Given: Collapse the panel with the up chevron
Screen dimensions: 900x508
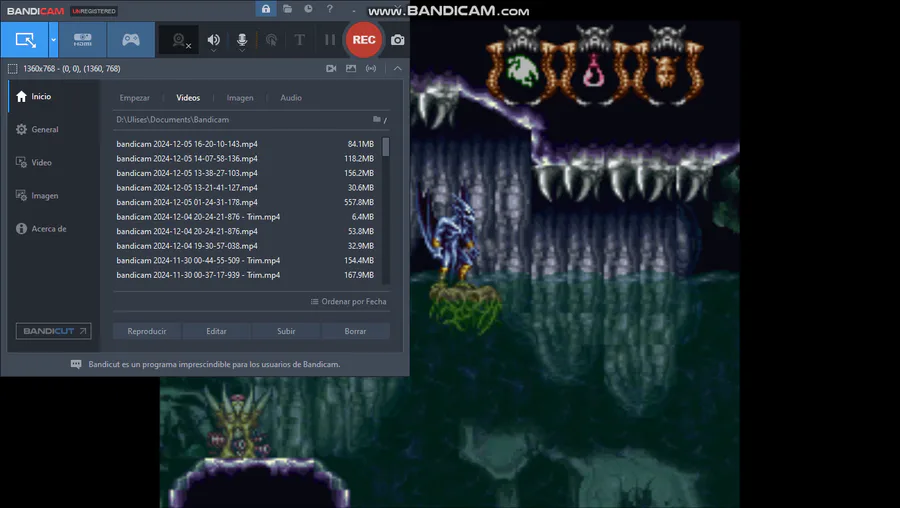Looking at the screenshot, I should coord(397,68).
